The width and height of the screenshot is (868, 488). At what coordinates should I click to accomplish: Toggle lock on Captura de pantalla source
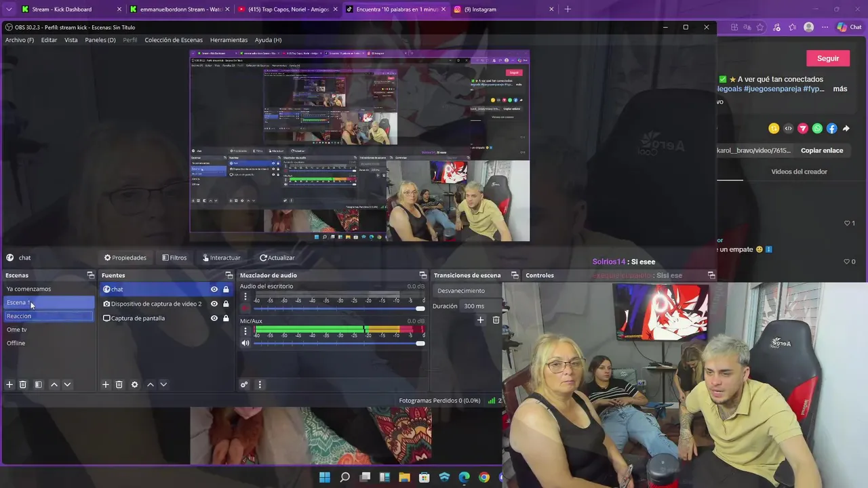click(x=226, y=318)
